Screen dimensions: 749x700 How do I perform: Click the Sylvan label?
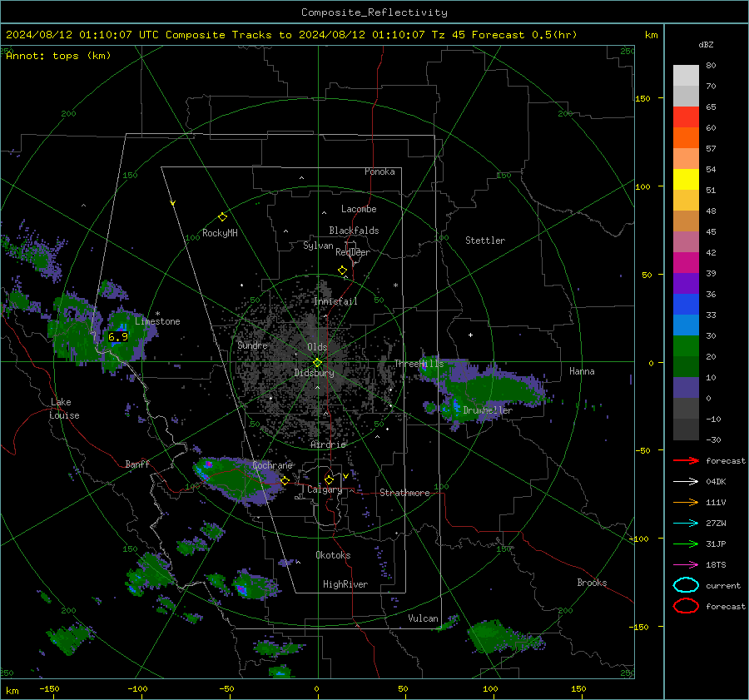(x=318, y=246)
